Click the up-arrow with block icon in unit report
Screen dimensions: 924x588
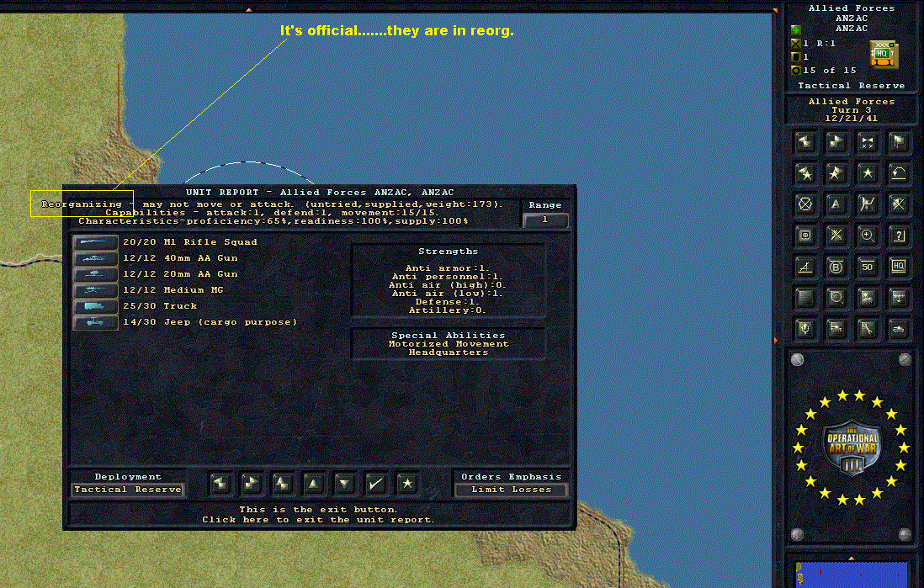pyautogui.click(x=282, y=485)
